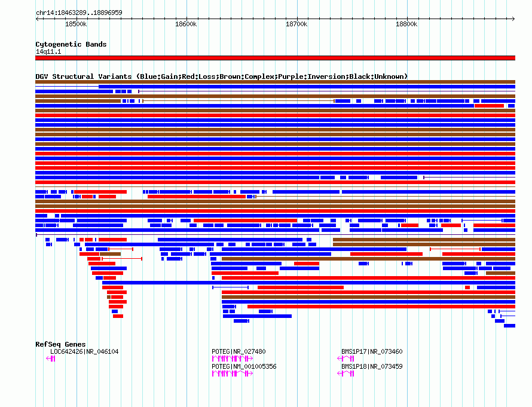Click the left arrow of the ruler

[37, 19]
